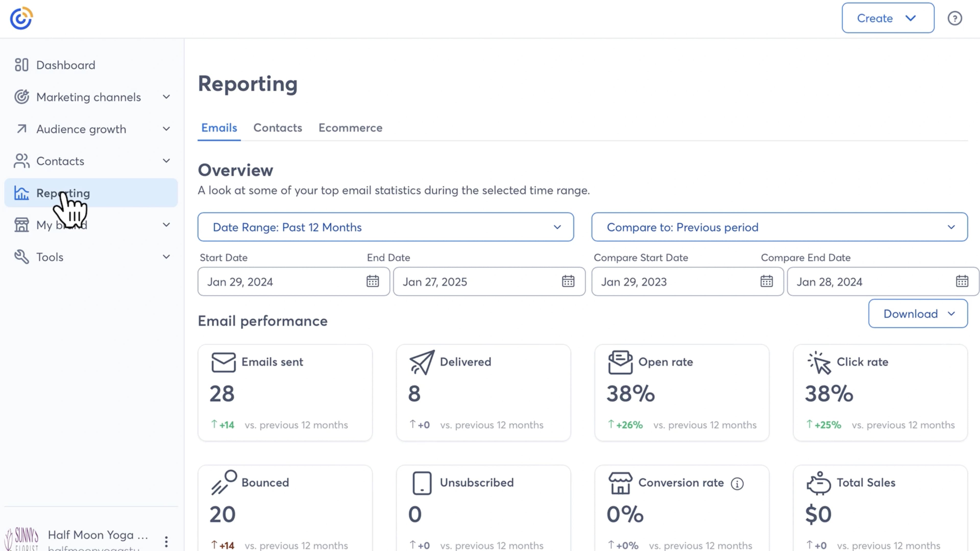
Task: Expand the My brand chevron
Action: (x=166, y=224)
